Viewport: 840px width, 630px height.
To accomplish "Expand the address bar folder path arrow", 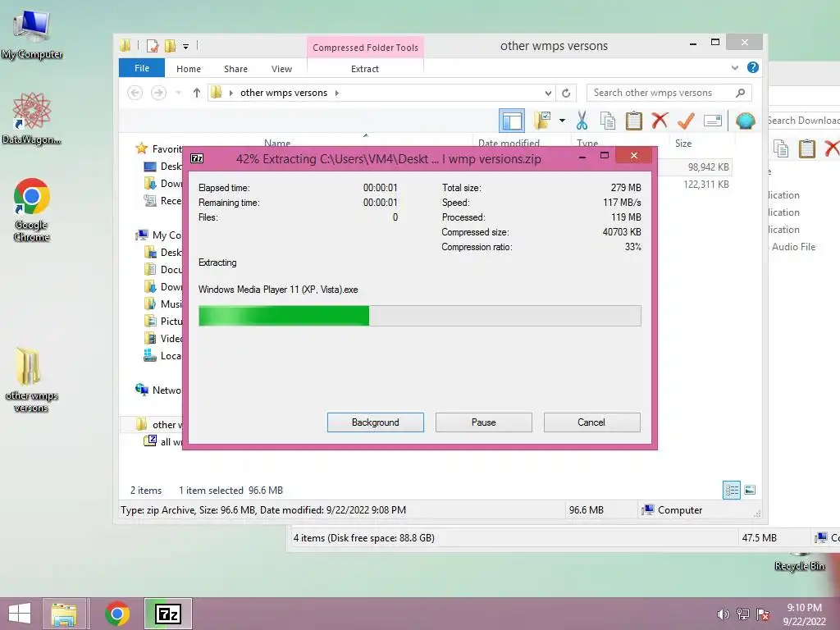I will pyautogui.click(x=337, y=93).
